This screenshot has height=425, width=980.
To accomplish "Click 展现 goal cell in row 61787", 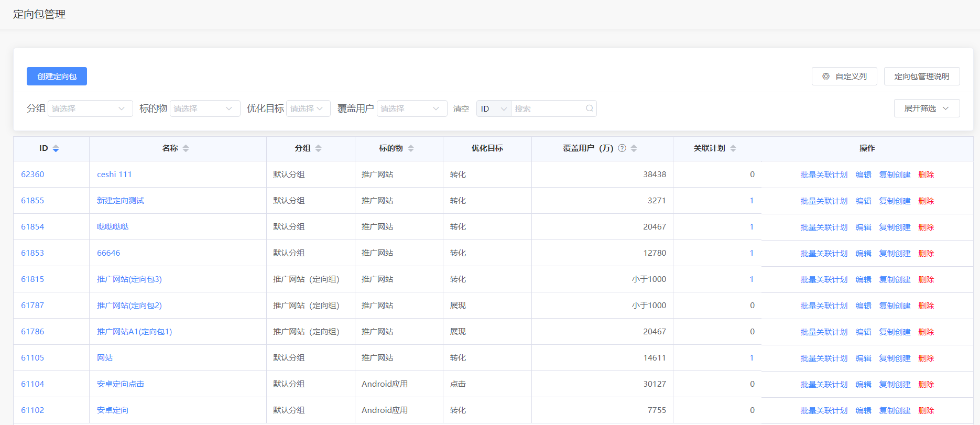I will click(x=458, y=306).
